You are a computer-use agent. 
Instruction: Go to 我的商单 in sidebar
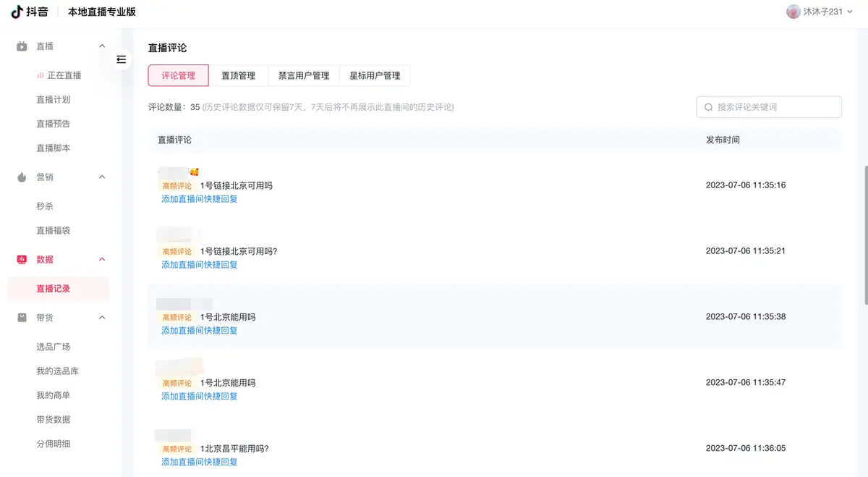click(x=54, y=395)
